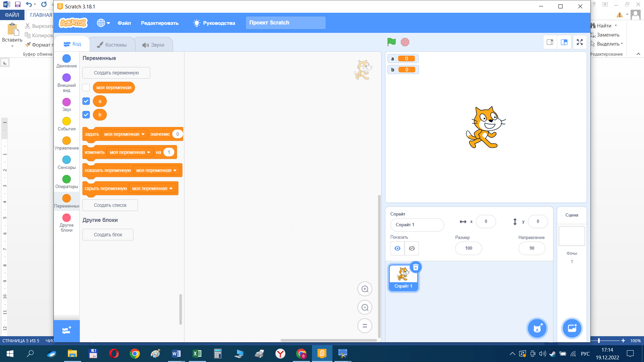This screenshot has height=362, width=644.
Task: Zoom out on the code workspace
Action: tap(365, 307)
